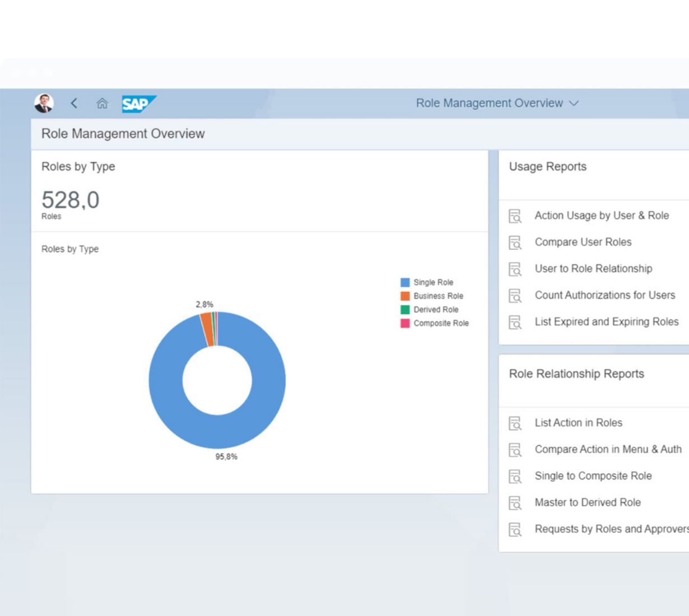The height and width of the screenshot is (616, 689).
Task: Open user profile avatar
Action: (44, 103)
